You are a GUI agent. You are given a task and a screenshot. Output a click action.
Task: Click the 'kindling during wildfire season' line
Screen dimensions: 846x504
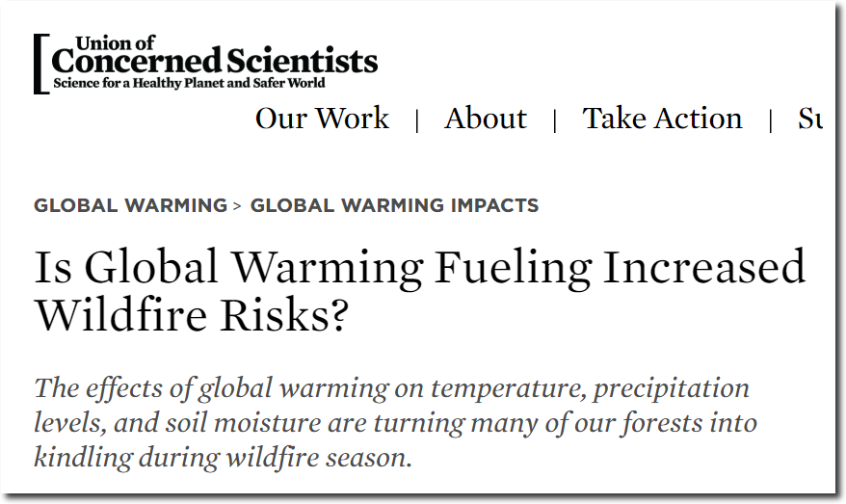pos(223,458)
